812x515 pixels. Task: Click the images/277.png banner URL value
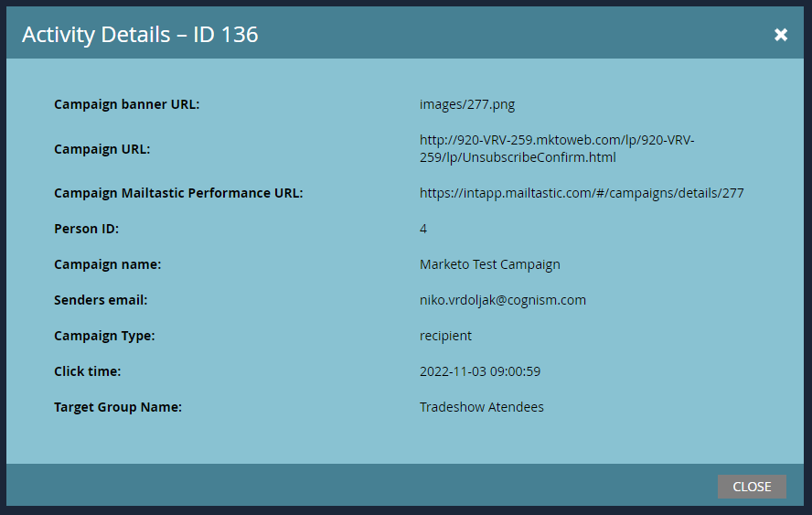[467, 104]
